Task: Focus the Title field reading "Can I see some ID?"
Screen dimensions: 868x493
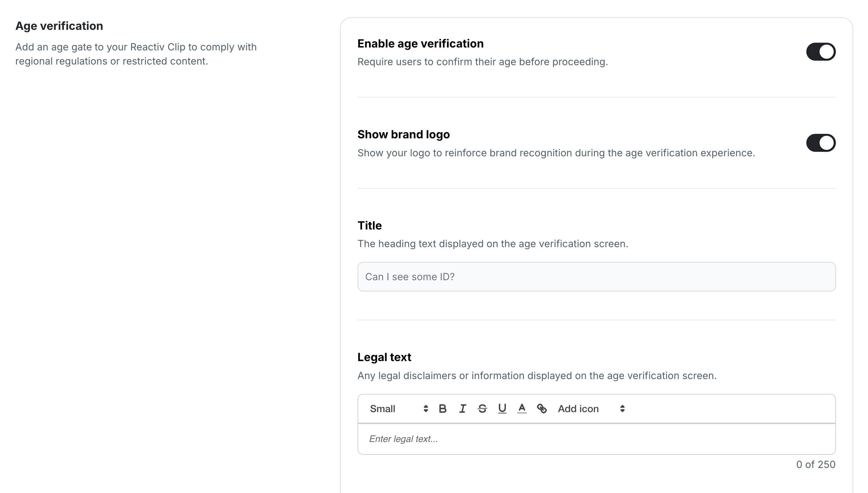Action: tap(596, 277)
